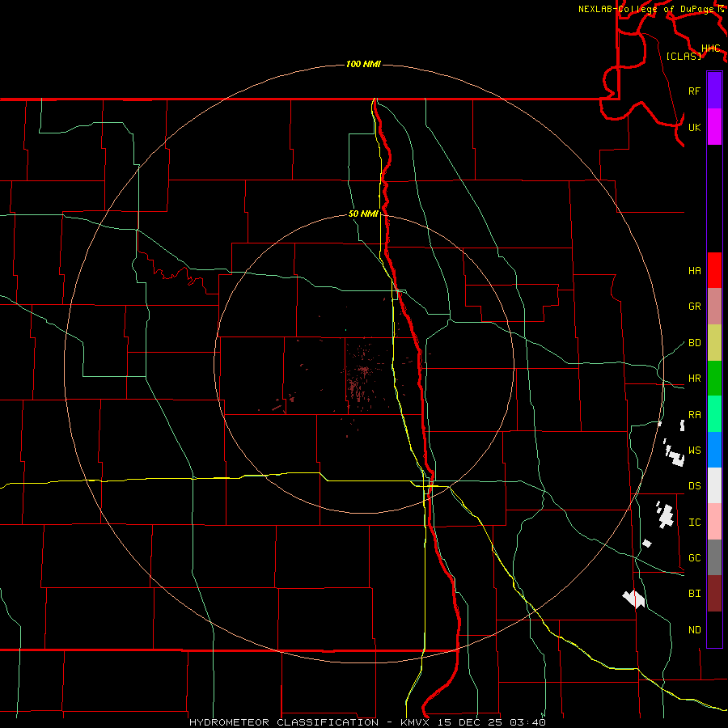Click the IC legend label

coord(695,523)
